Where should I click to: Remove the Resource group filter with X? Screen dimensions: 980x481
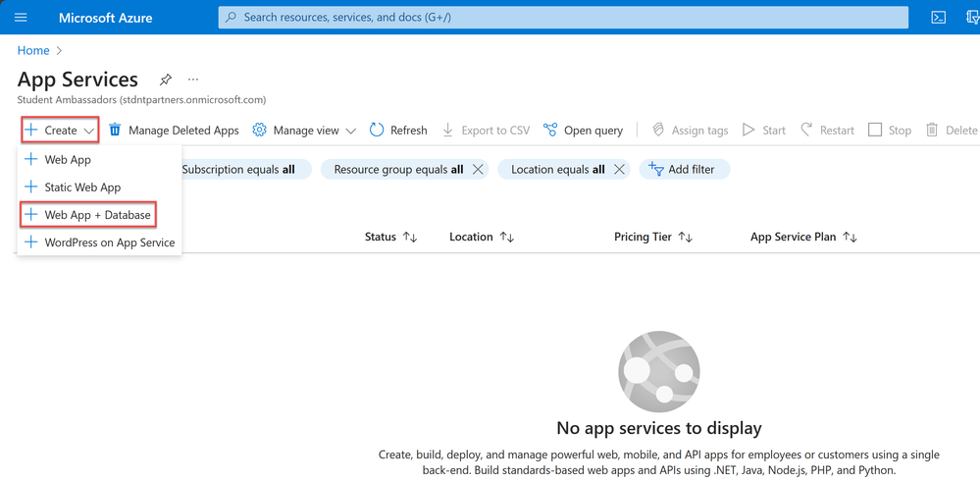[x=478, y=170]
